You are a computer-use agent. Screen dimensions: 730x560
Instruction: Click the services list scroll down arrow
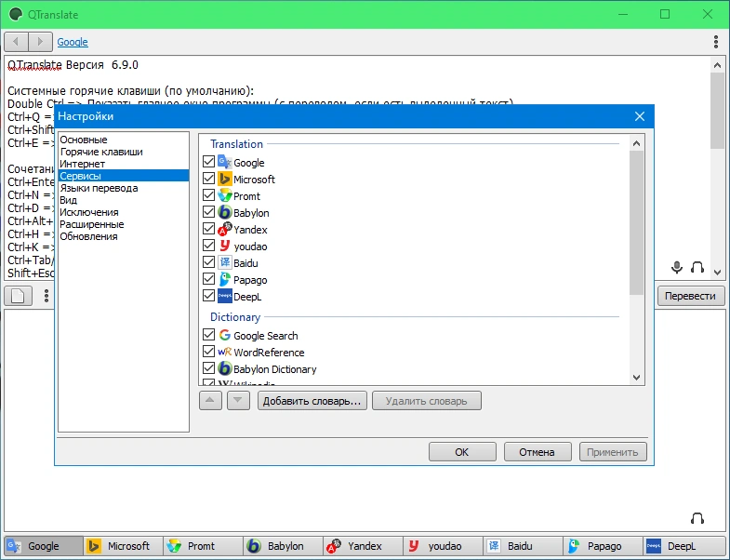(x=636, y=378)
